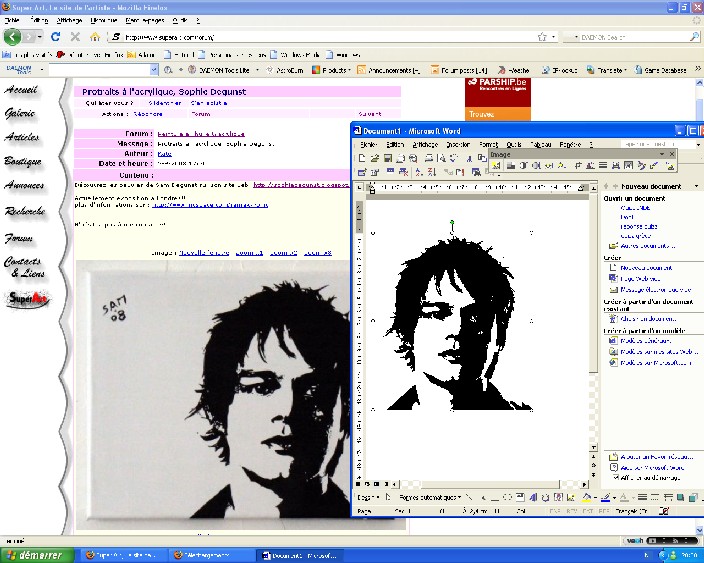Click Firefox Home icon
The image size is (704, 563).
coord(95,37)
